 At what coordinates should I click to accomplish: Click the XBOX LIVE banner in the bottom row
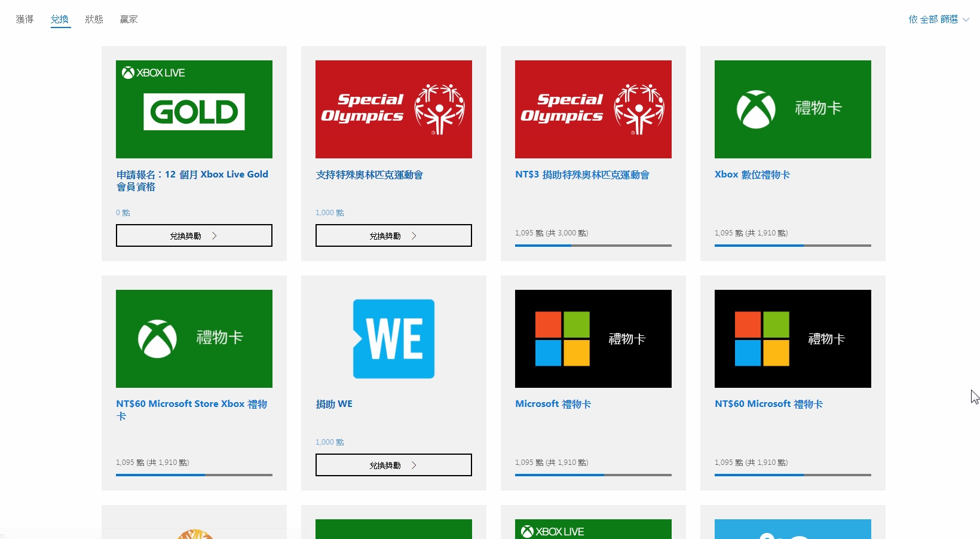point(592,529)
